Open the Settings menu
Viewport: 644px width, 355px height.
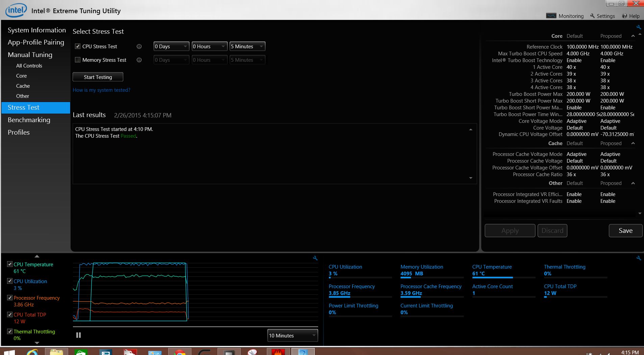[602, 16]
